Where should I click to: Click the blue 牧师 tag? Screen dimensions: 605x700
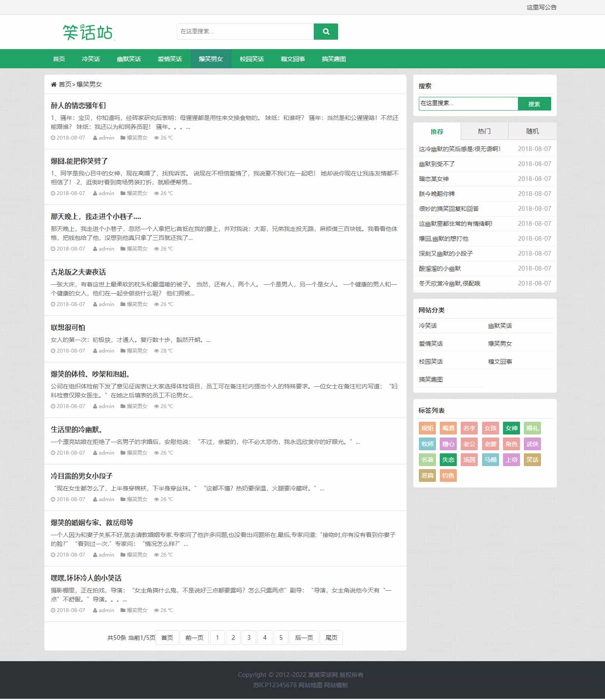click(x=427, y=444)
